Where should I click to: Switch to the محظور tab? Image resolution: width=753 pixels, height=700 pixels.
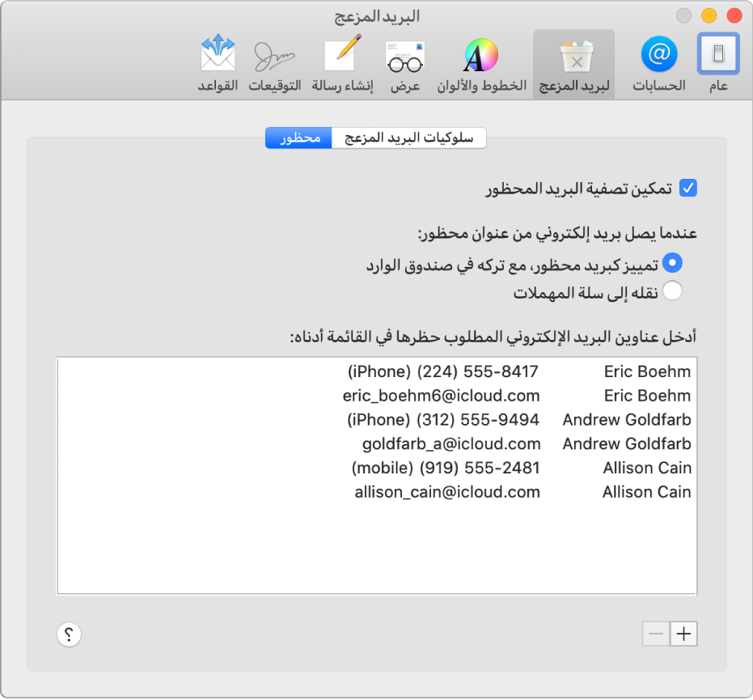298,138
